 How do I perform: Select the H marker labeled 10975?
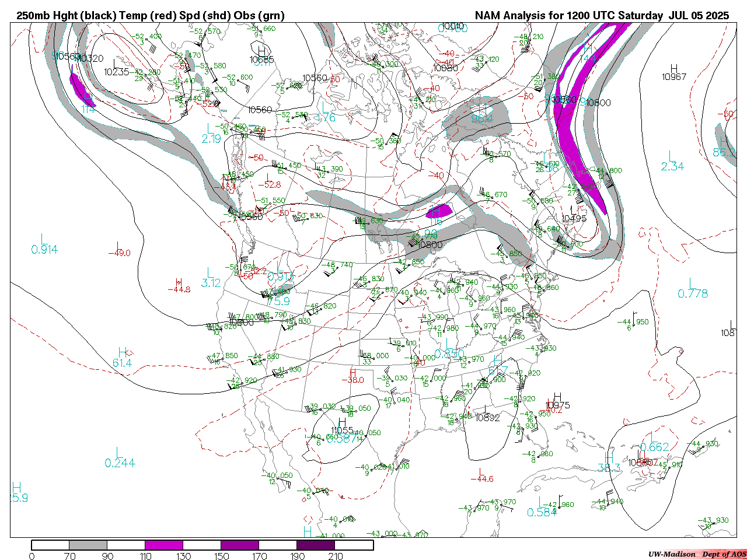point(557,397)
